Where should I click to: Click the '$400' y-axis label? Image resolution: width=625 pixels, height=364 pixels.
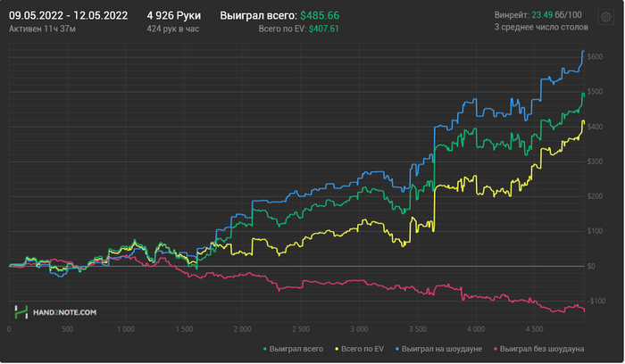(x=596, y=127)
